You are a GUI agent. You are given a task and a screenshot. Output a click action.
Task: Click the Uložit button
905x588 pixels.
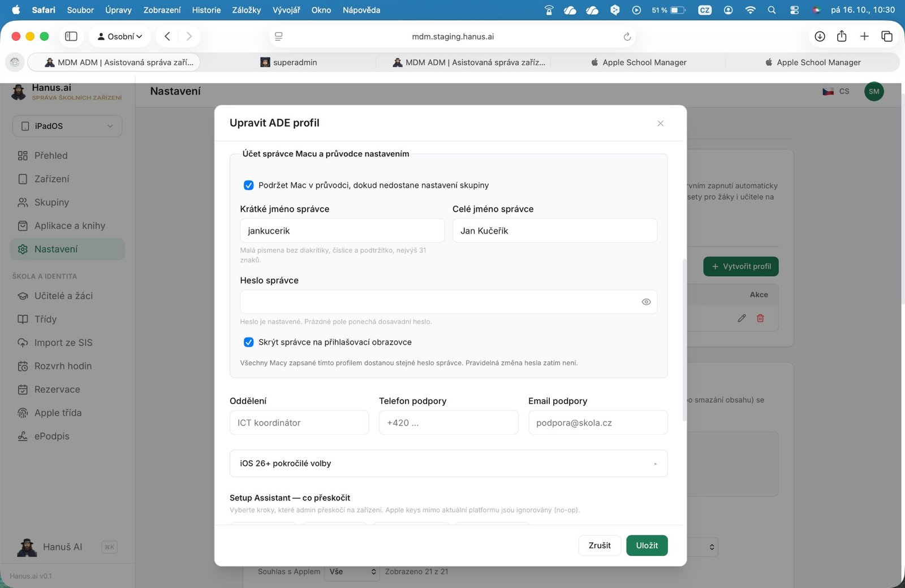tap(647, 546)
